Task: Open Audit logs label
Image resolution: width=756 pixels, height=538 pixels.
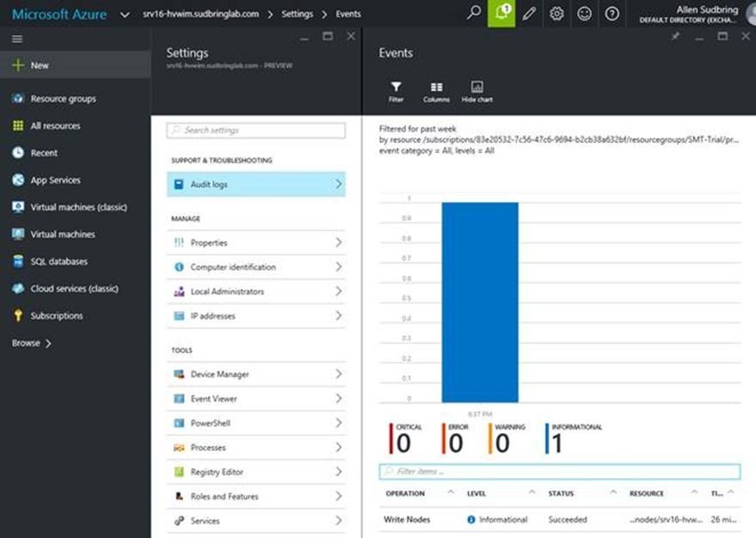Action: [x=209, y=185]
